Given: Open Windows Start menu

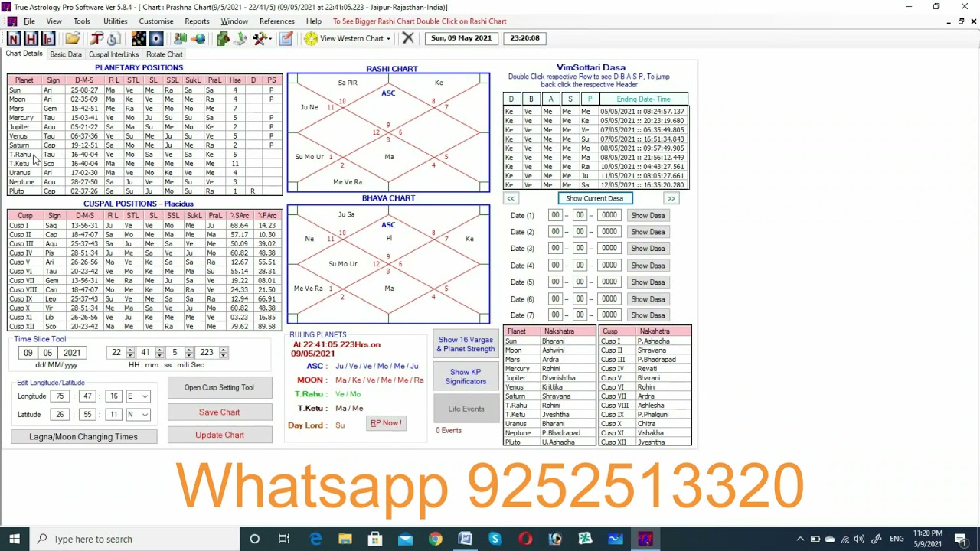Looking at the screenshot, I should point(14,539).
